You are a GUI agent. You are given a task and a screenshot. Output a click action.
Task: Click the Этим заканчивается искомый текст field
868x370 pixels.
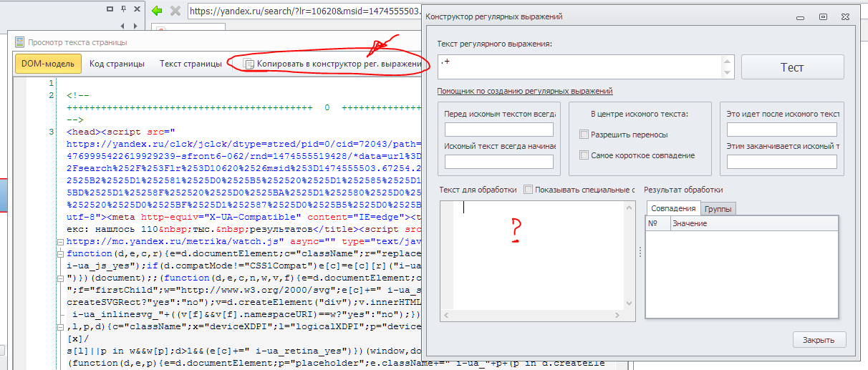point(781,162)
